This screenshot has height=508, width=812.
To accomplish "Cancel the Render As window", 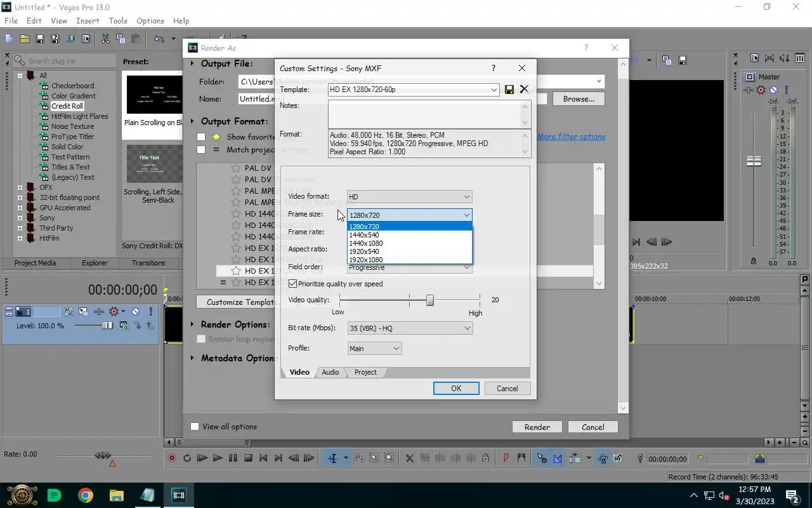I will point(593,427).
